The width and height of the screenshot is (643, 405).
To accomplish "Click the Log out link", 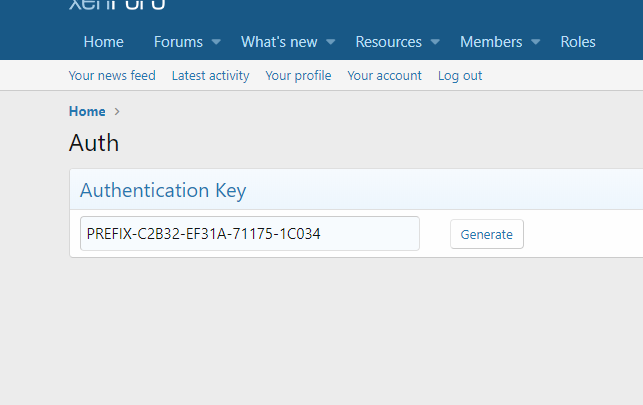I will (460, 76).
